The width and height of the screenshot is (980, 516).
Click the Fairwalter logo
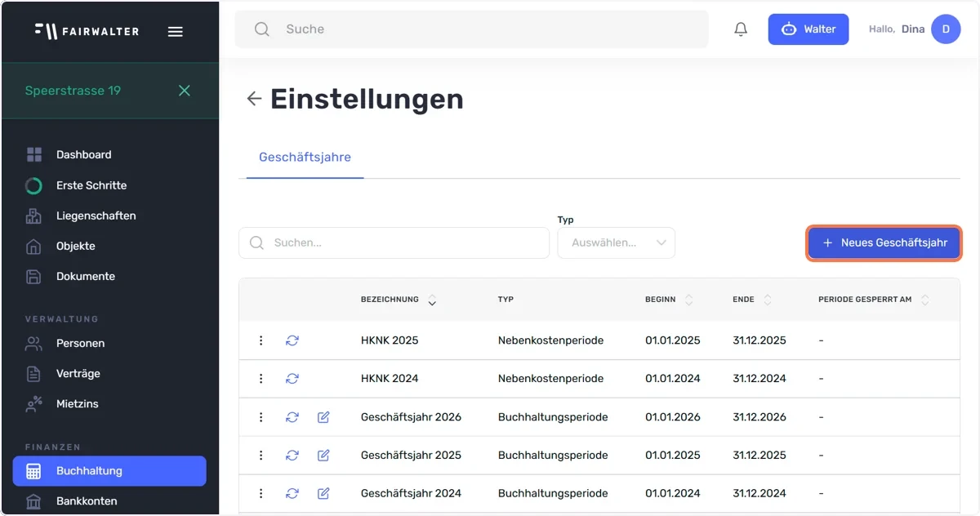click(x=87, y=31)
